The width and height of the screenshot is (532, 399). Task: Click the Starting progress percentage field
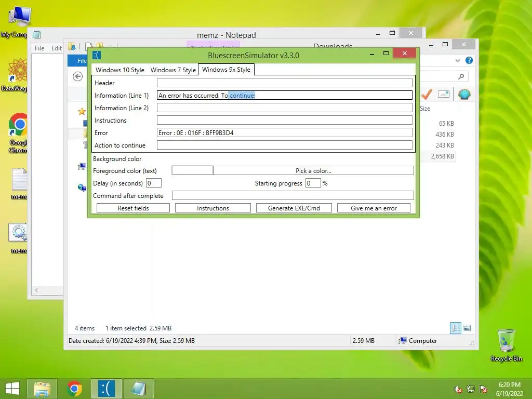(x=313, y=183)
